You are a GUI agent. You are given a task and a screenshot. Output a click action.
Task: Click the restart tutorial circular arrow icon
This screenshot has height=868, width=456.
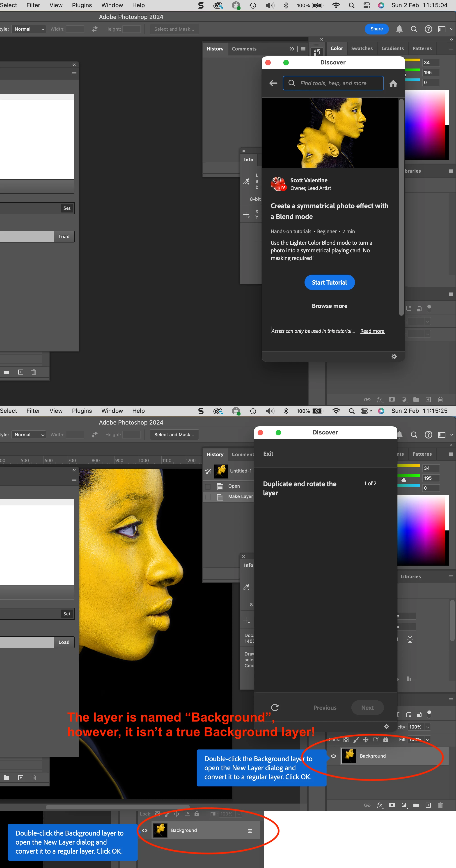(x=275, y=707)
